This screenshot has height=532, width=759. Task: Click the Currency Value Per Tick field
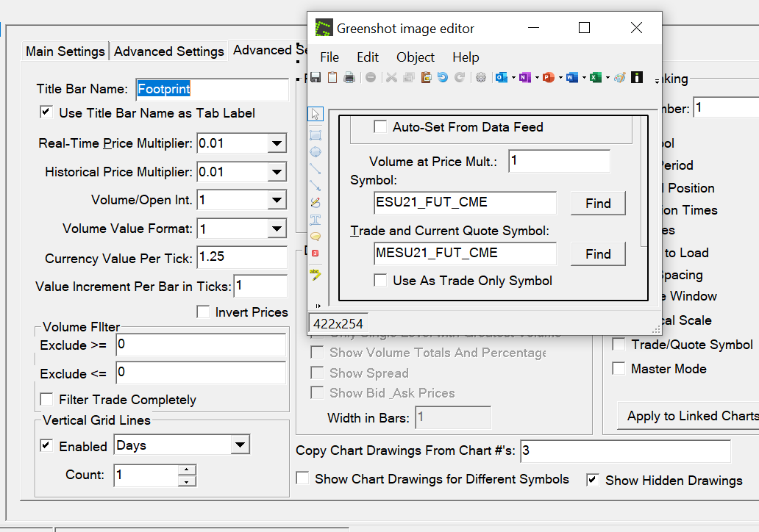(241, 256)
